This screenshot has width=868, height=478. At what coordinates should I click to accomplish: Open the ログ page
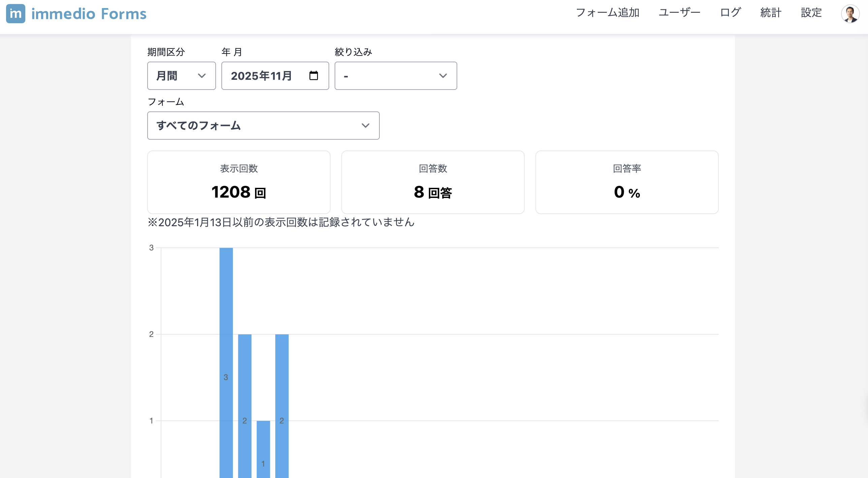click(730, 13)
